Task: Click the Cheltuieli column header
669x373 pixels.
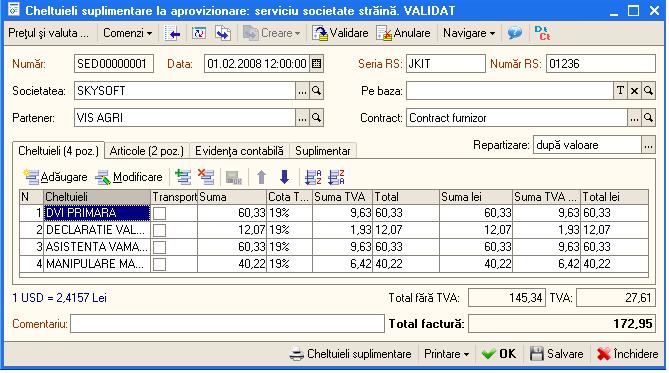Action: [97, 197]
